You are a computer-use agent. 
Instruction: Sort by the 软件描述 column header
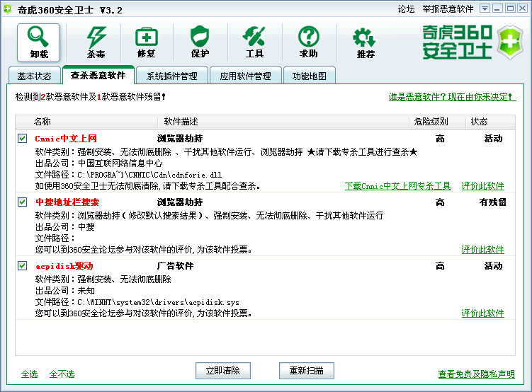coord(283,122)
